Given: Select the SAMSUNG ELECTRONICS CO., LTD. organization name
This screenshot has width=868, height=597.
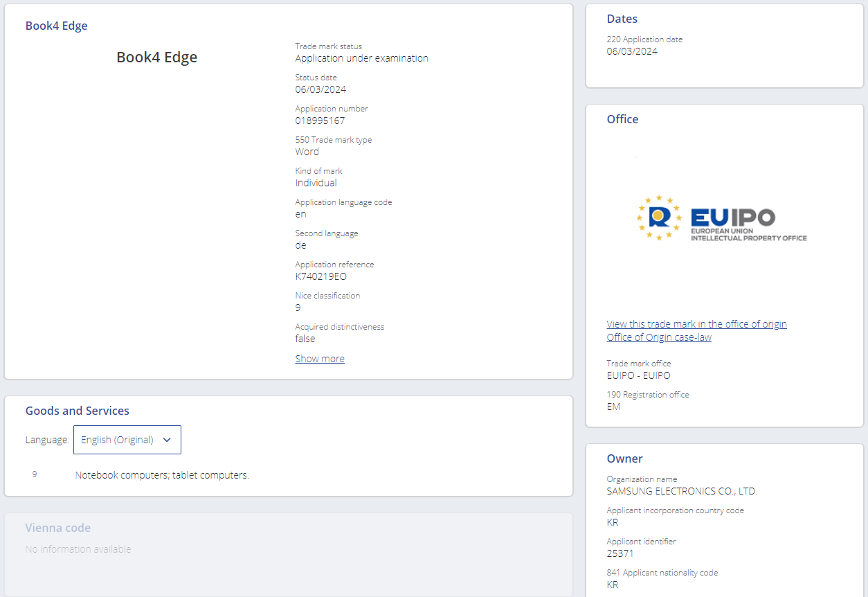Looking at the screenshot, I should [682, 491].
